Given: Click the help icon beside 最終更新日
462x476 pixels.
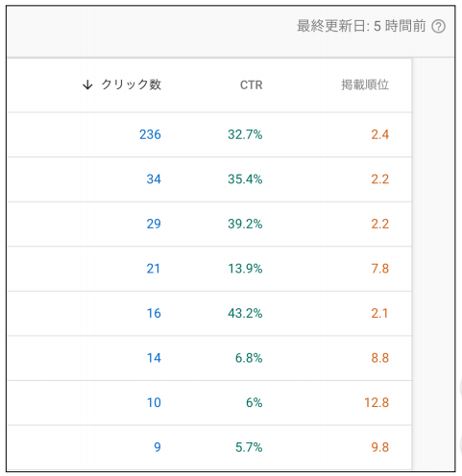Looking at the screenshot, I should (x=438, y=26).
